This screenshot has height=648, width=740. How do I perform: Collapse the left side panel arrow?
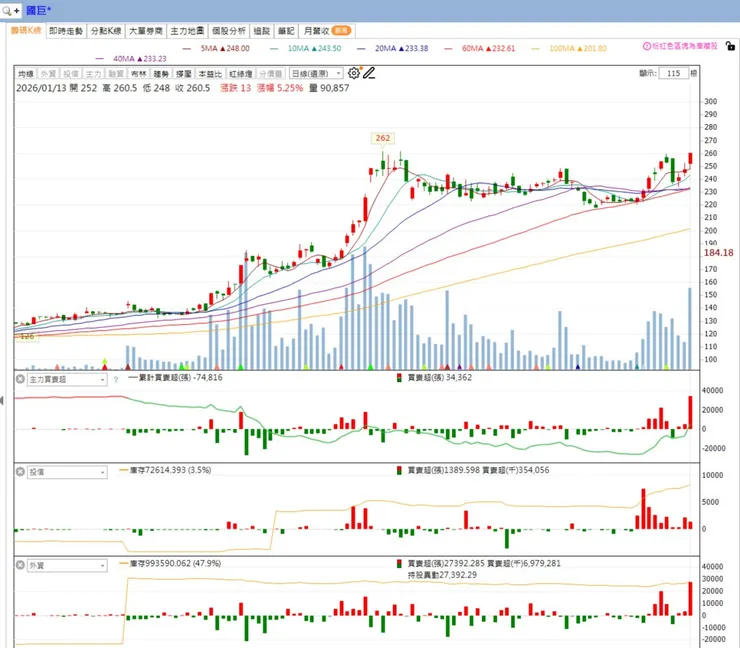[x=2, y=401]
